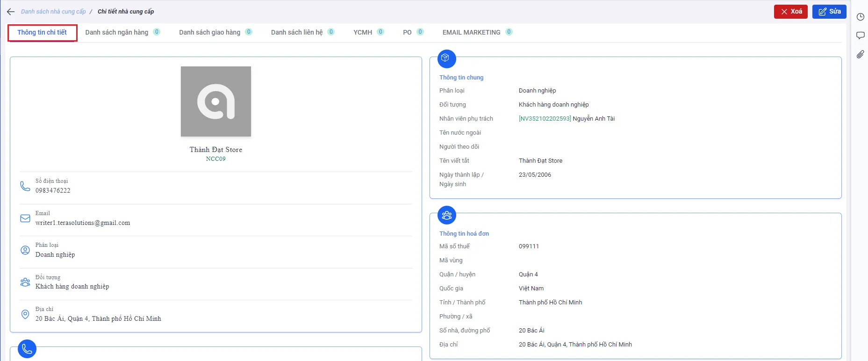
Task: Click the Sửa edit button
Action: (x=829, y=12)
